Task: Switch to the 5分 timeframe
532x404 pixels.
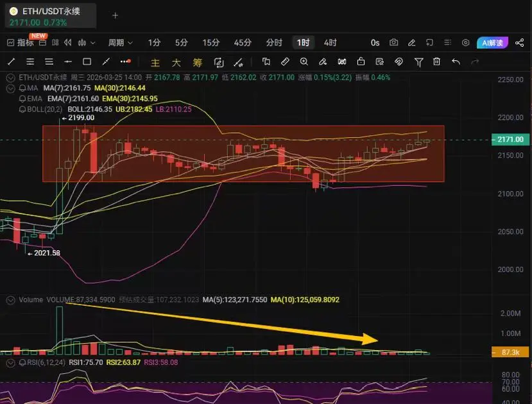Action: (181, 43)
